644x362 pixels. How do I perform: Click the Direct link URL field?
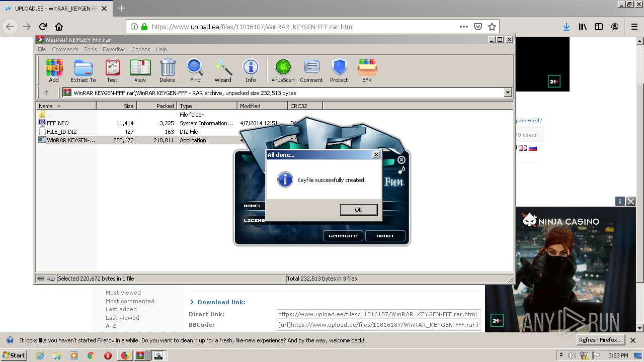coord(378,314)
